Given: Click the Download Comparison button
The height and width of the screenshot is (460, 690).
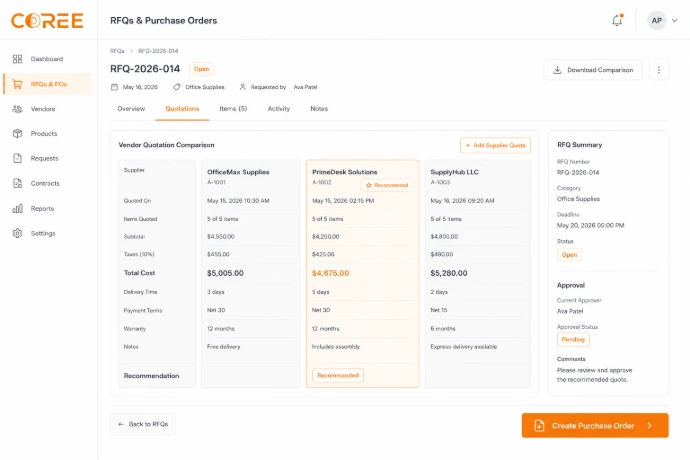Looking at the screenshot, I should tap(593, 70).
